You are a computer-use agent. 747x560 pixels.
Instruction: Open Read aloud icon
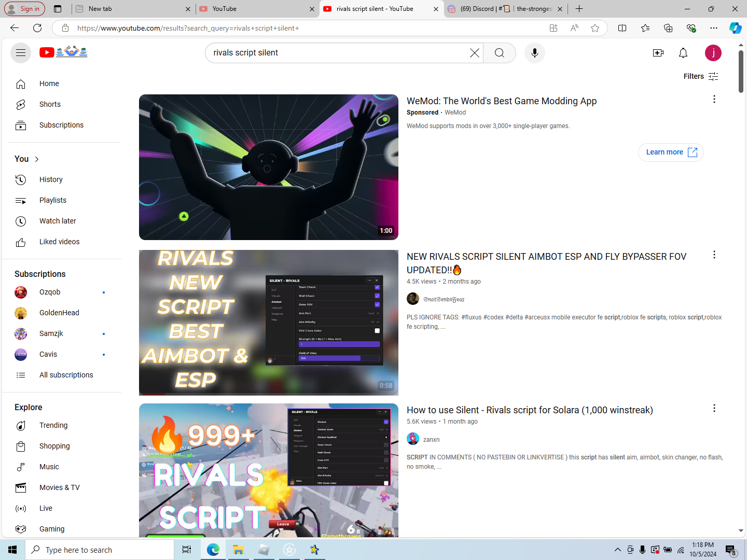pyautogui.click(x=574, y=28)
